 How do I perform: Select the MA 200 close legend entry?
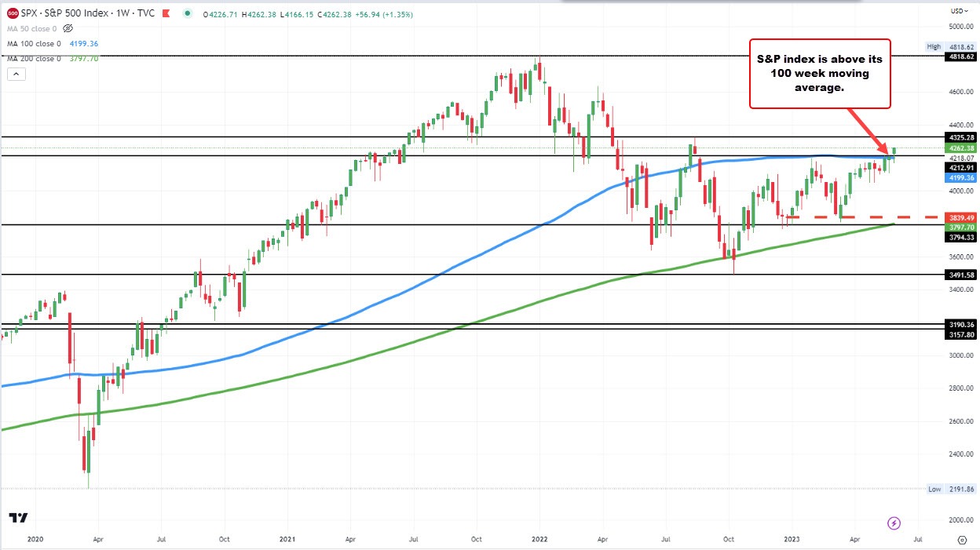(x=35, y=59)
